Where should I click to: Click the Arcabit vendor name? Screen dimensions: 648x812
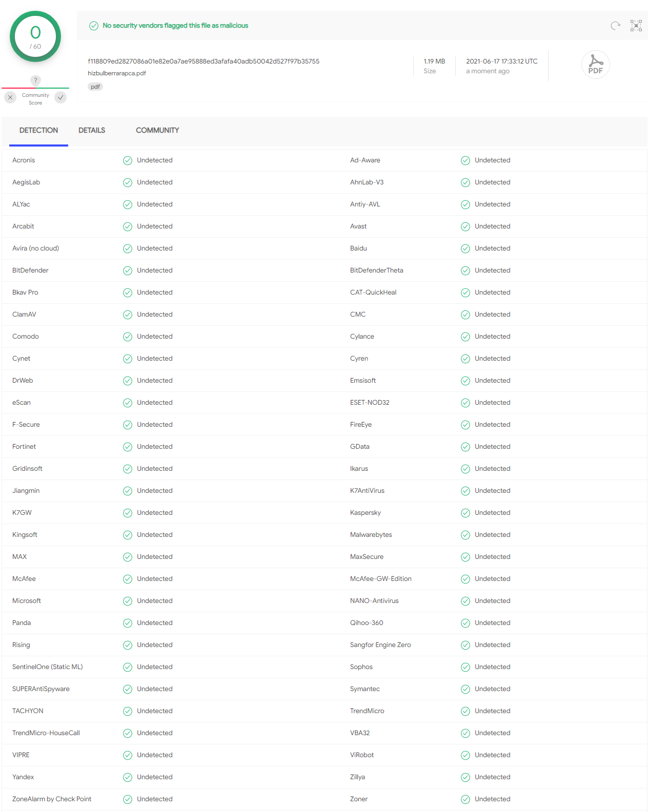tap(23, 226)
